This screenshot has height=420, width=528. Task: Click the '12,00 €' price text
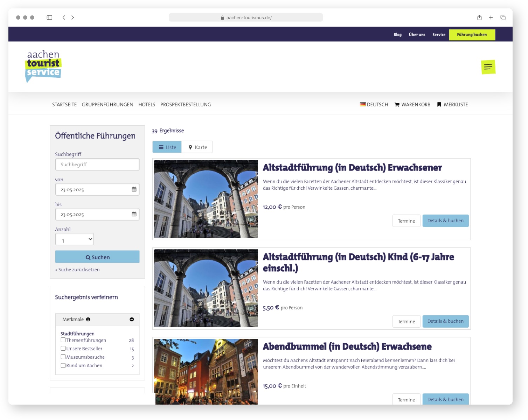click(272, 207)
